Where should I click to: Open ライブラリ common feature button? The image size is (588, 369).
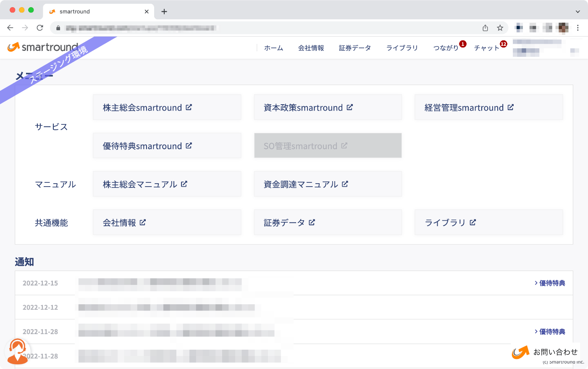[489, 222]
